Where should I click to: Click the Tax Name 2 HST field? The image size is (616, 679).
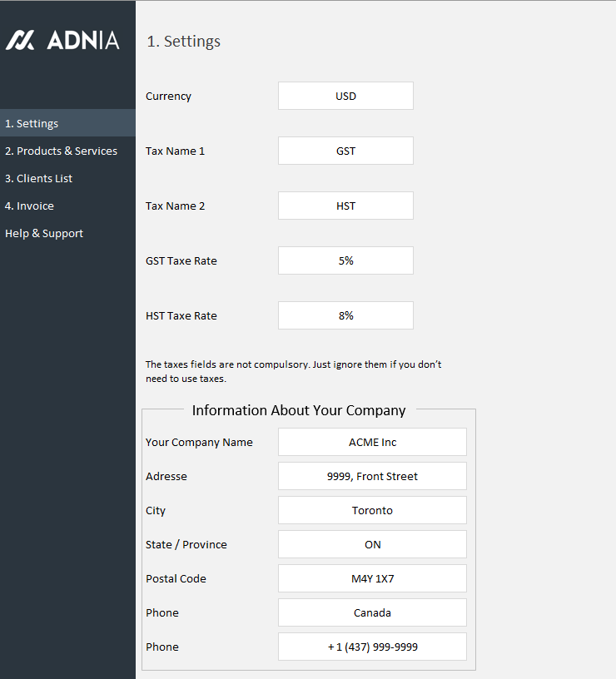point(345,206)
